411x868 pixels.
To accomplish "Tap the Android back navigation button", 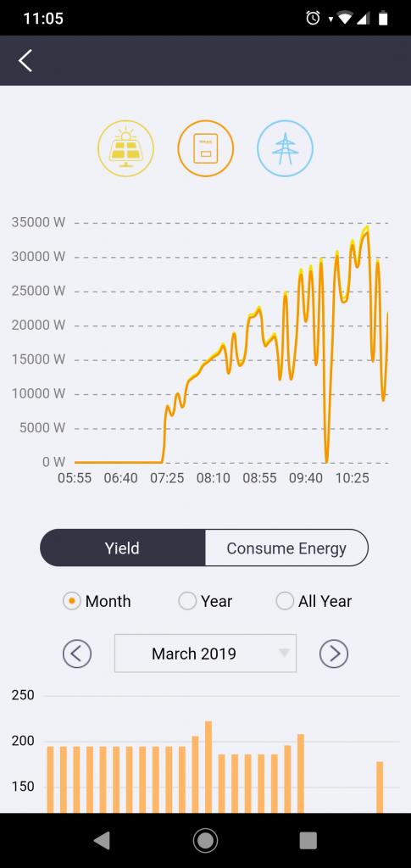I will pyautogui.click(x=102, y=840).
